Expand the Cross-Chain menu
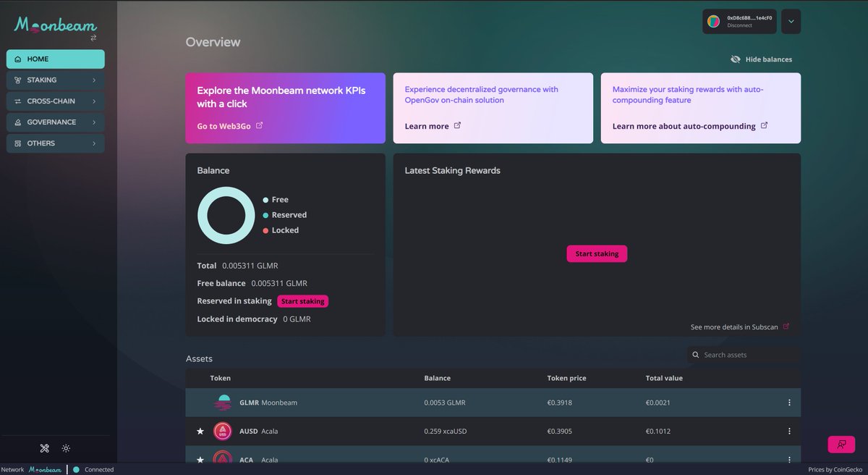868x475 pixels. 56,101
